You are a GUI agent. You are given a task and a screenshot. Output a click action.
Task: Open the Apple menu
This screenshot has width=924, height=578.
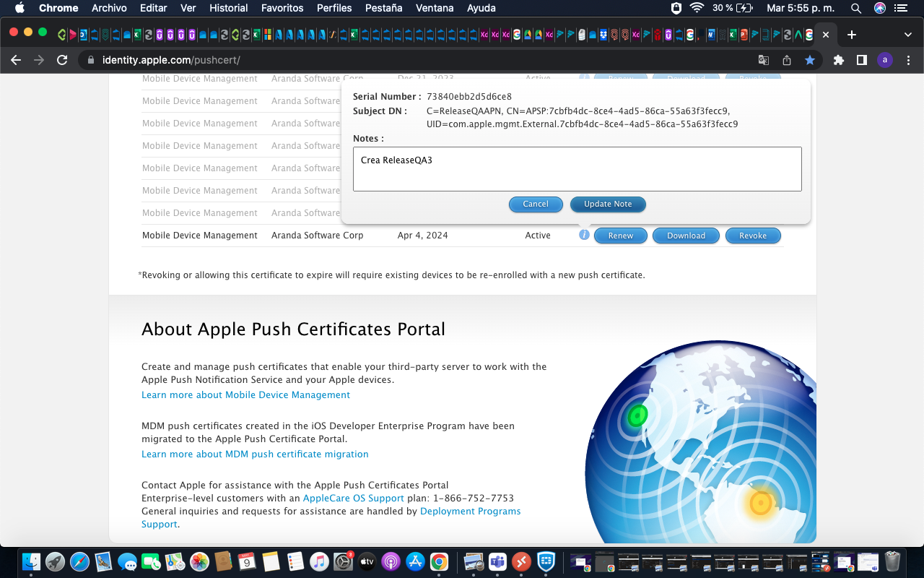tap(19, 8)
